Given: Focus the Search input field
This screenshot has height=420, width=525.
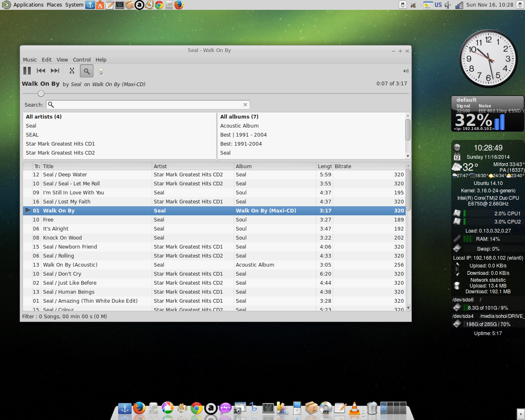Looking at the screenshot, I should [148, 105].
